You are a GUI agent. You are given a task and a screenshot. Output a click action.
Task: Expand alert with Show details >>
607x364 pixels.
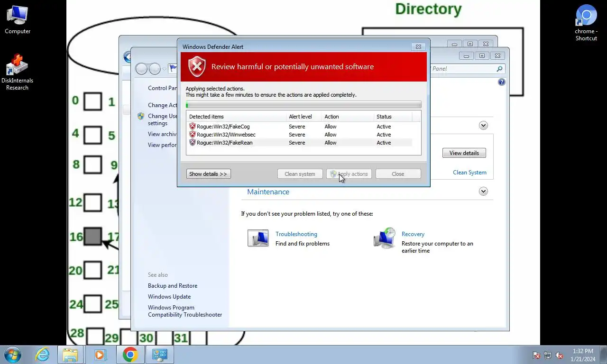pyautogui.click(x=208, y=174)
